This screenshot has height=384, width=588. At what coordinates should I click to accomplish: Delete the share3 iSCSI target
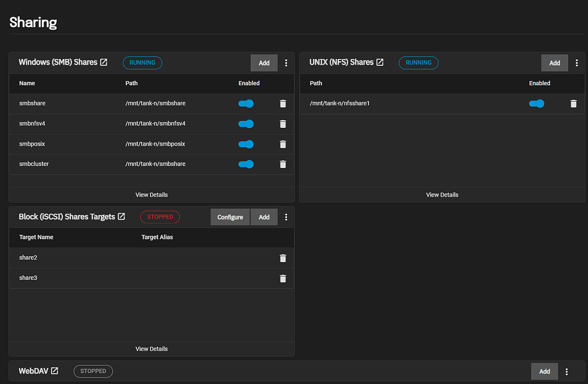coord(283,278)
